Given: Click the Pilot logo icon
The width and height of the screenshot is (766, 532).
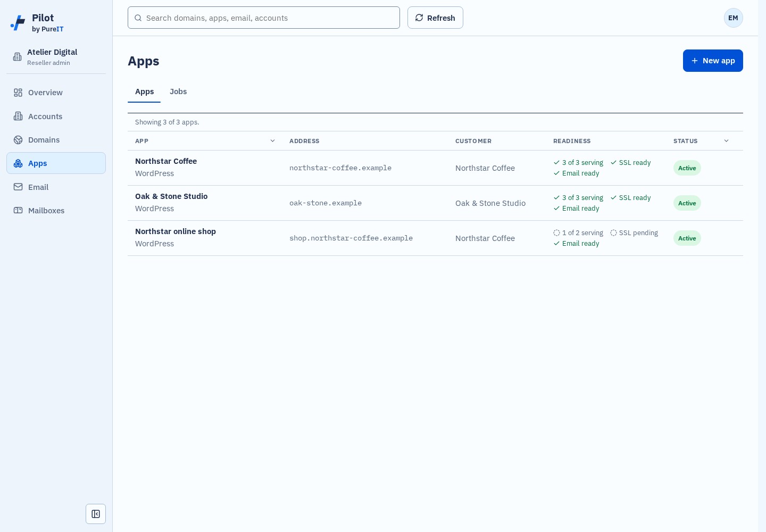Looking at the screenshot, I should click(x=18, y=23).
